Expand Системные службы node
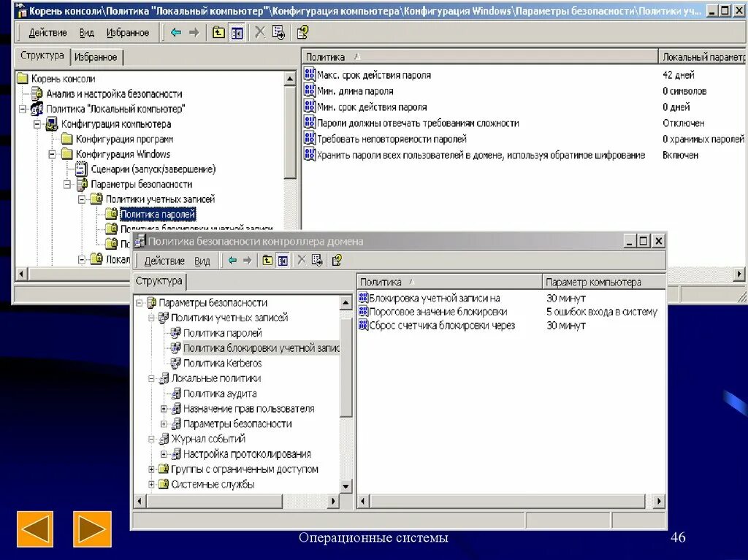 coord(151,485)
